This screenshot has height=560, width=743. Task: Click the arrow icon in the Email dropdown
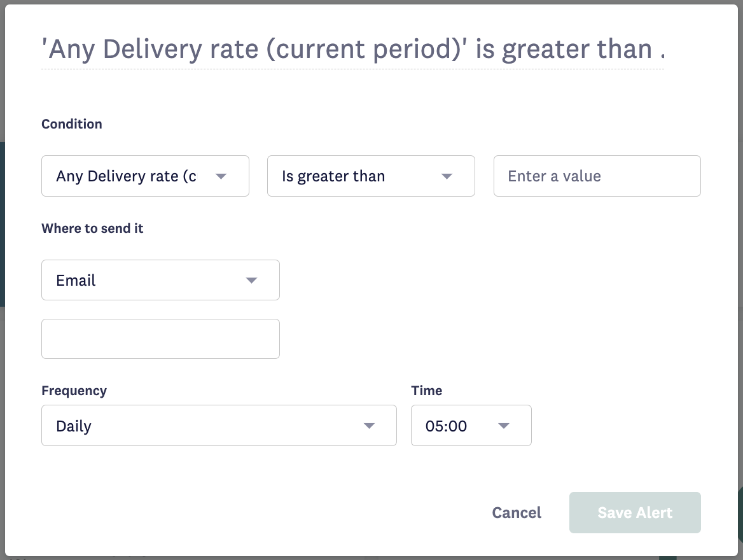(251, 280)
